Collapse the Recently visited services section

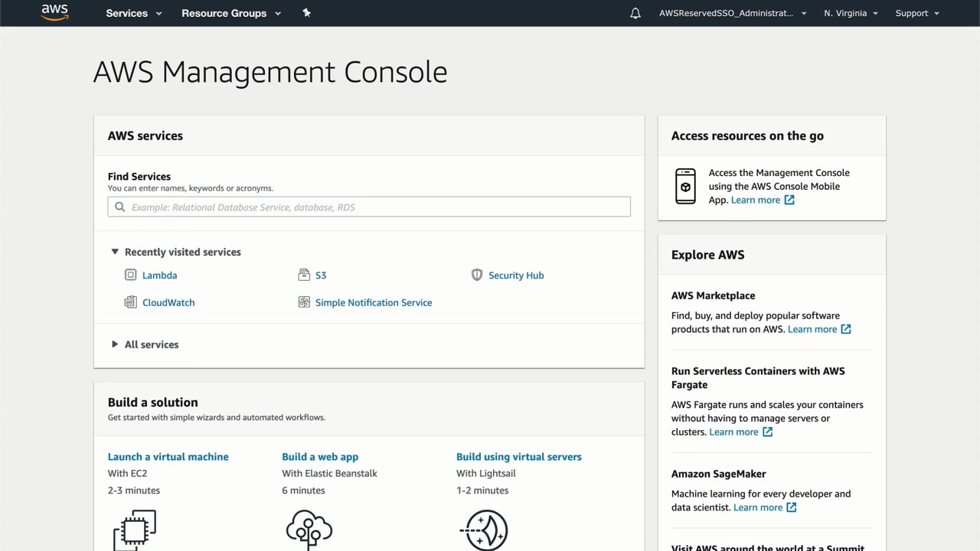[x=115, y=252]
